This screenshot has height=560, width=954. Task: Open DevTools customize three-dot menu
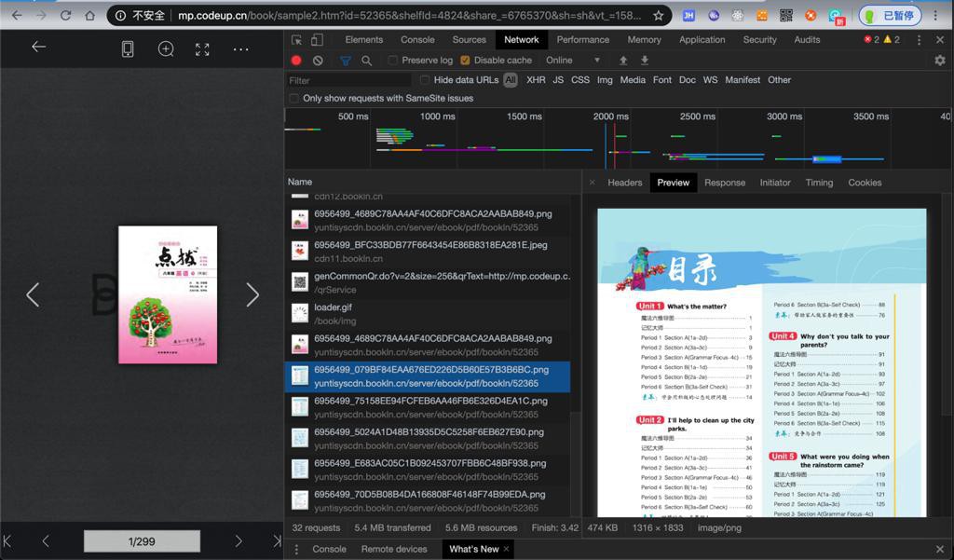919,40
